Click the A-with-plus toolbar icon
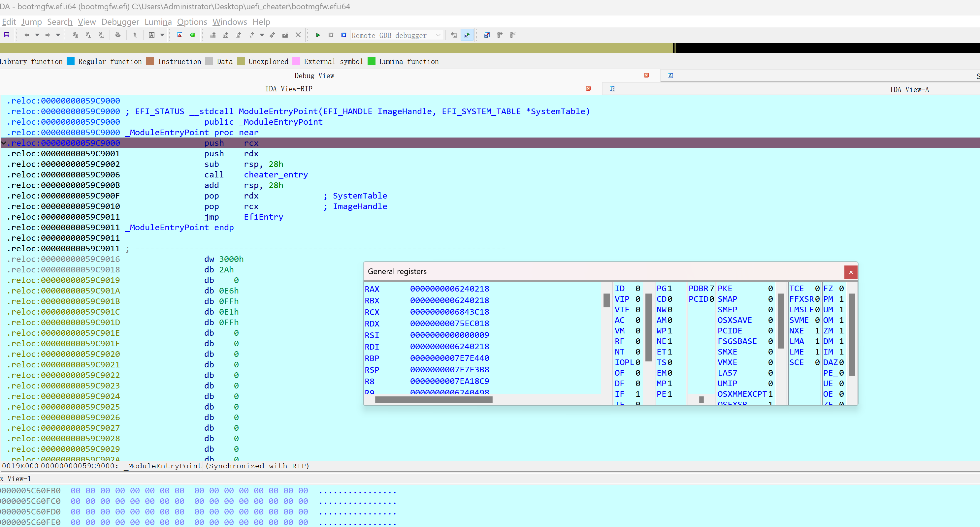The width and height of the screenshot is (980, 527). click(x=239, y=35)
